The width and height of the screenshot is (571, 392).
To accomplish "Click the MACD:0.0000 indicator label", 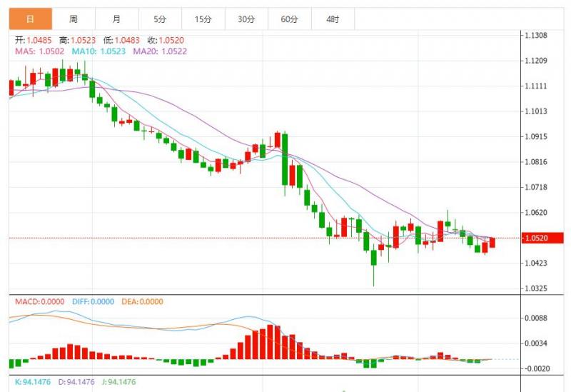I will click(40, 301).
